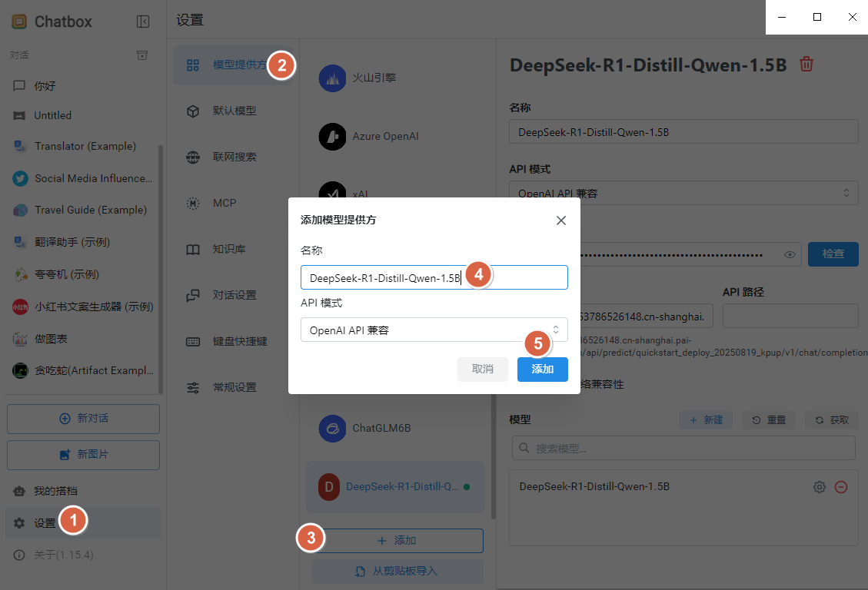The image size is (868, 590).
Task: Open 小红书文案生成器 (示例) conversation
Action: tap(83, 307)
